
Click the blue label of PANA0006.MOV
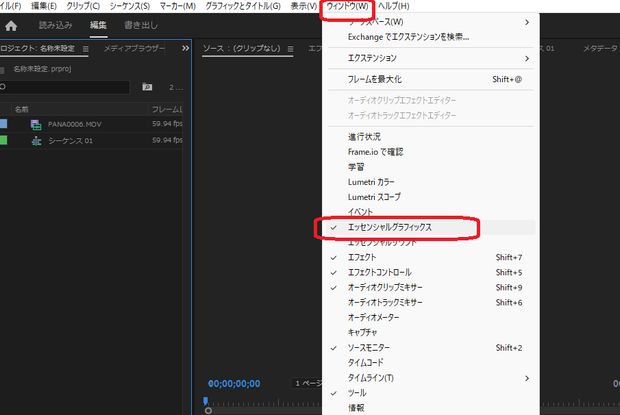pos(3,124)
